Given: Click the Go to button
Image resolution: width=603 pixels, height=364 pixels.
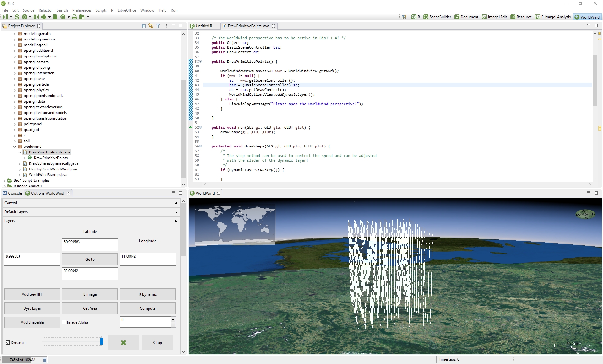Looking at the screenshot, I should [x=90, y=260].
